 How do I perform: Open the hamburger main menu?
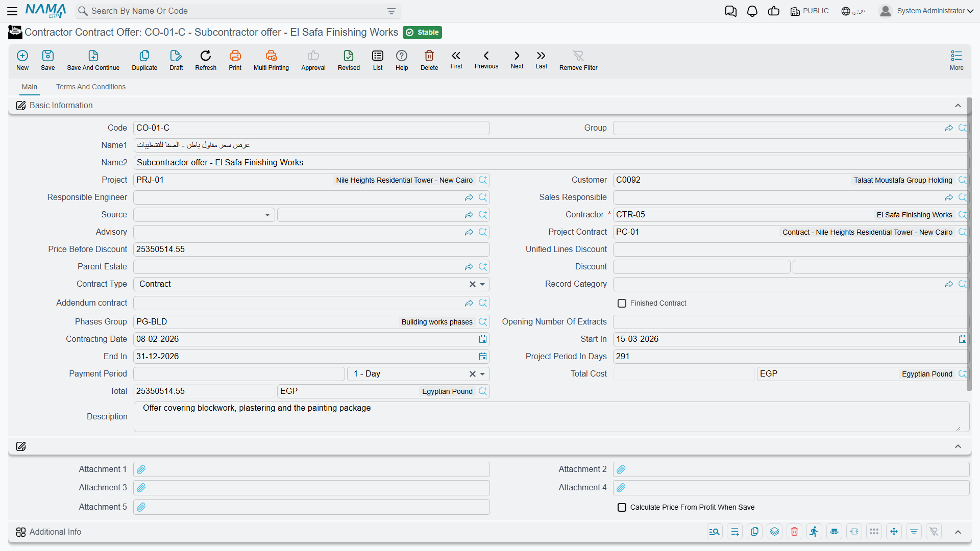coord(12,11)
